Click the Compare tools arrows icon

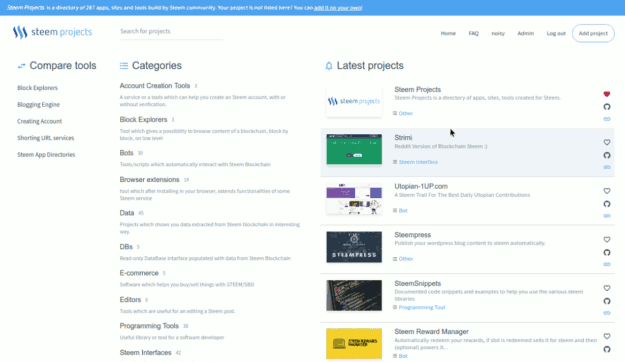(22, 66)
